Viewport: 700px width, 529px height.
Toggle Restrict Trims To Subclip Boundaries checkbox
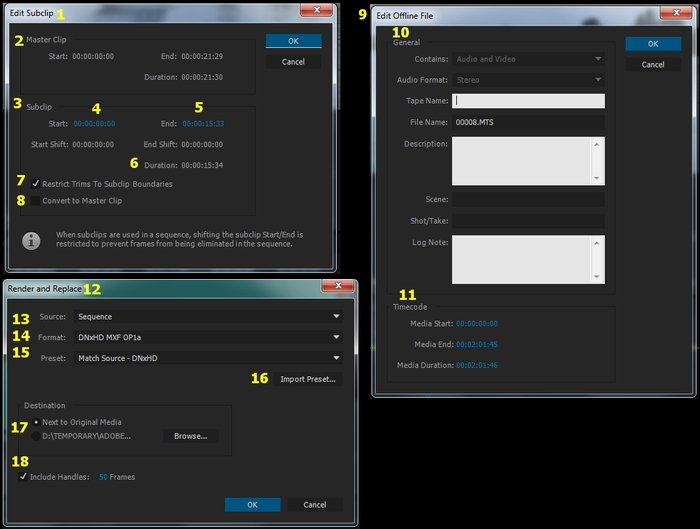click(36, 184)
